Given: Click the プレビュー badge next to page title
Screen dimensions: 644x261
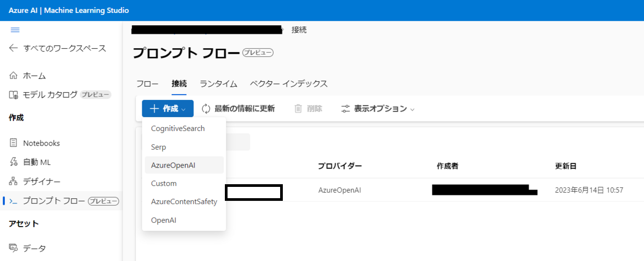Looking at the screenshot, I should (258, 53).
